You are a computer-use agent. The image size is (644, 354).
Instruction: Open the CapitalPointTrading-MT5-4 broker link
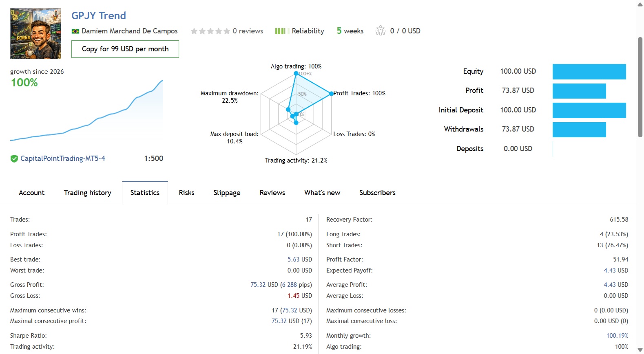click(63, 158)
